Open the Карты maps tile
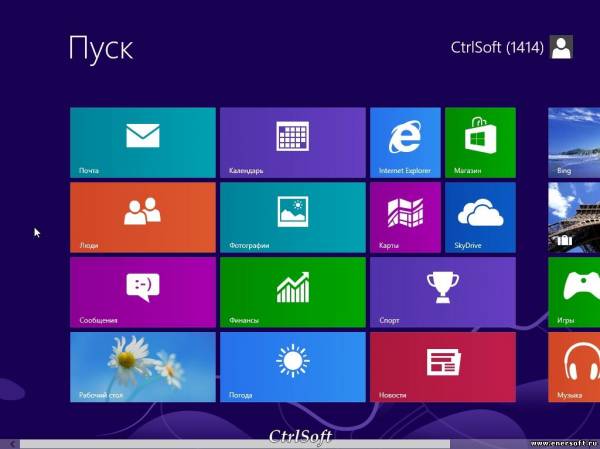Image resolution: width=600 pixels, height=449 pixels. pos(405,217)
